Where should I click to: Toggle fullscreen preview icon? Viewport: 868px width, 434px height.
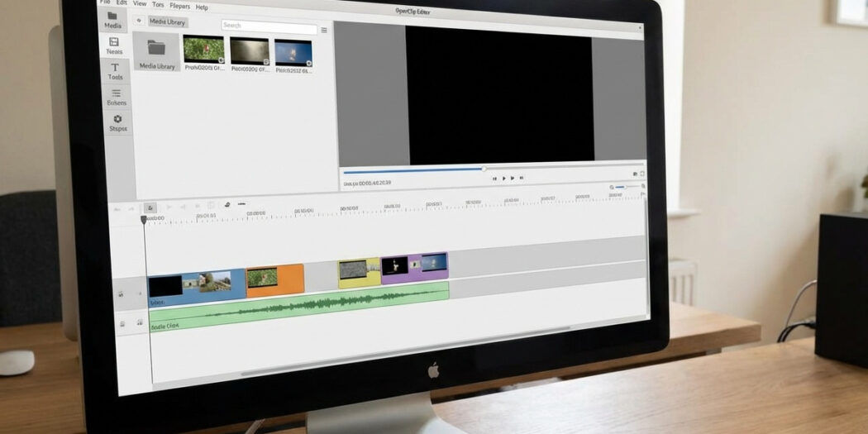(x=642, y=174)
